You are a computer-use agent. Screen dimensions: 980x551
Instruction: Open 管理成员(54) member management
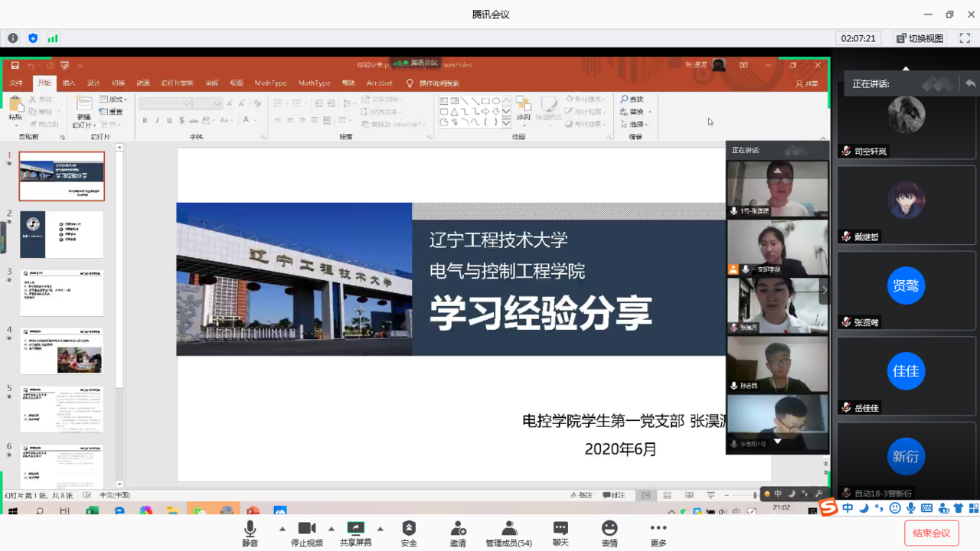click(x=509, y=532)
